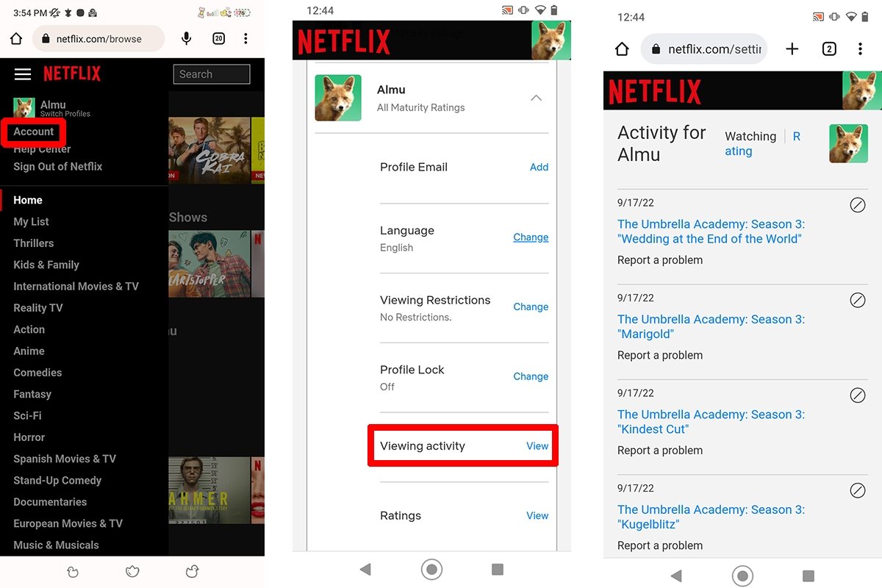Screen dimensions: 882x588
Task: Sign Out of Netflix
Action: point(58,167)
